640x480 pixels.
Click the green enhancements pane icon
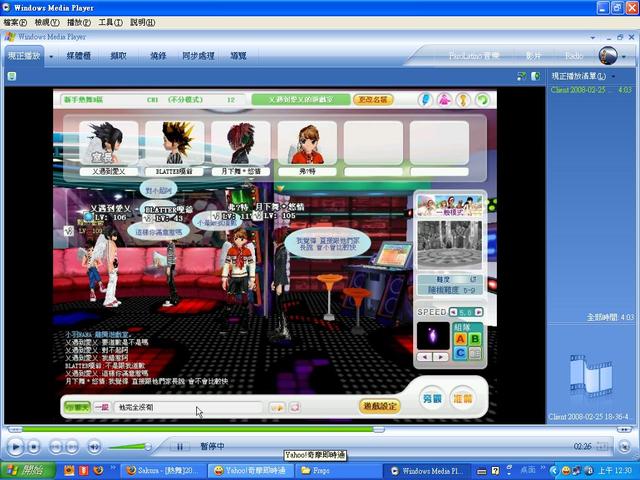12,76
